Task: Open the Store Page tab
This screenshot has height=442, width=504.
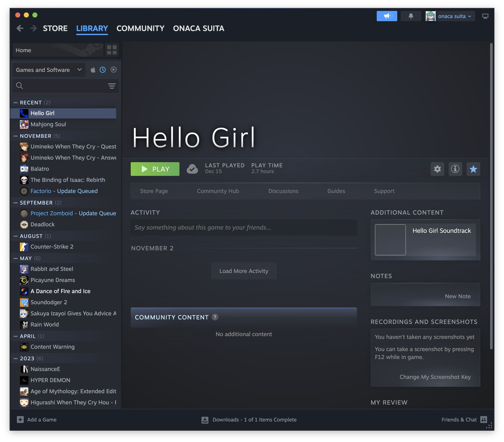Action: [x=154, y=191]
